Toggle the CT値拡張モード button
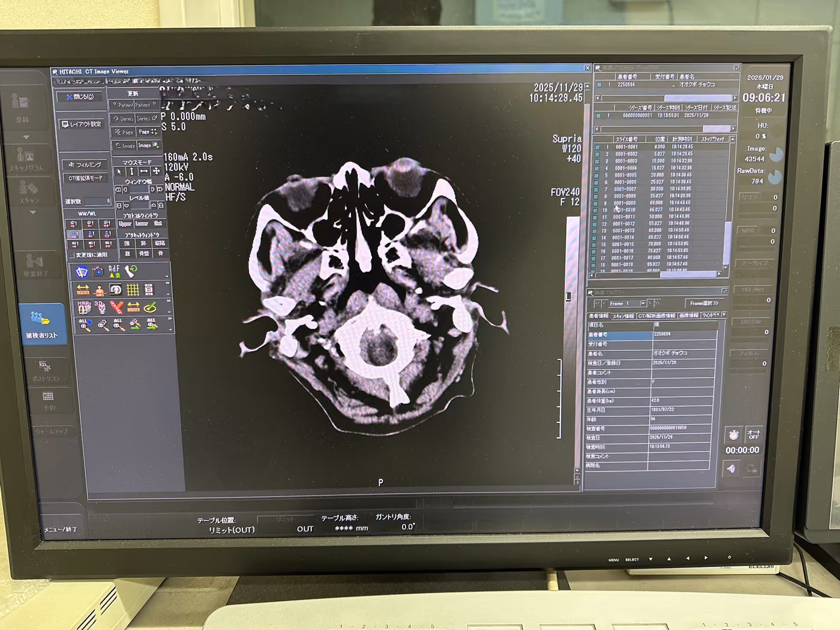840x630 pixels. click(x=86, y=178)
